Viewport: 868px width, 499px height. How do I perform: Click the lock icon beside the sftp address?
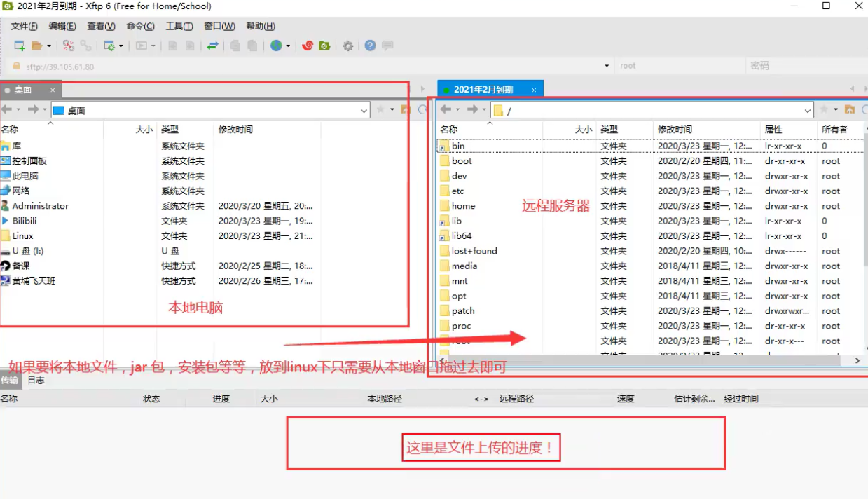click(15, 65)
